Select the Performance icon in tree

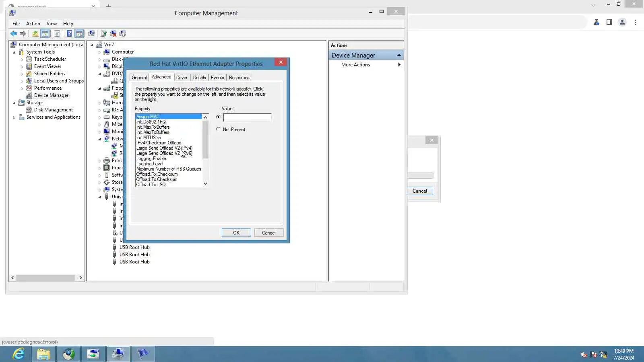[29, 88]
